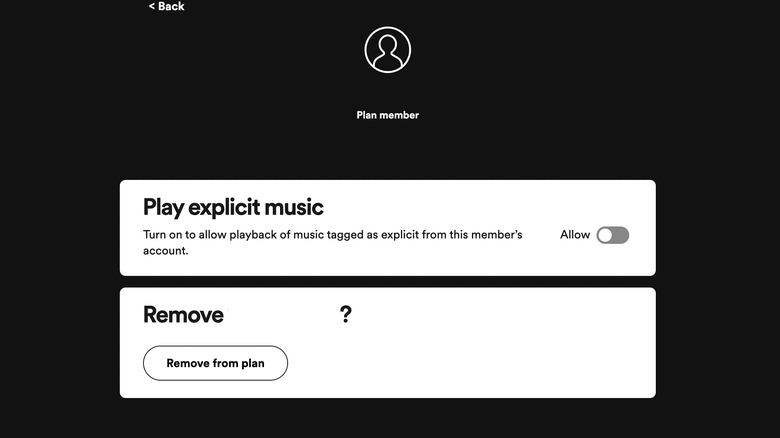Screen dimensions: 780x438
Task: Click the grey track of the Allow switch
Action: [621, 235]
